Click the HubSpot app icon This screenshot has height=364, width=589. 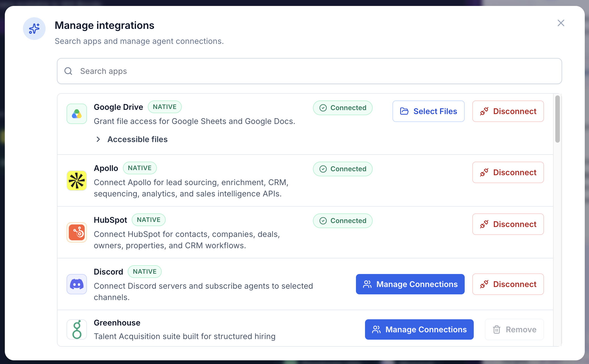click(77, 232)
